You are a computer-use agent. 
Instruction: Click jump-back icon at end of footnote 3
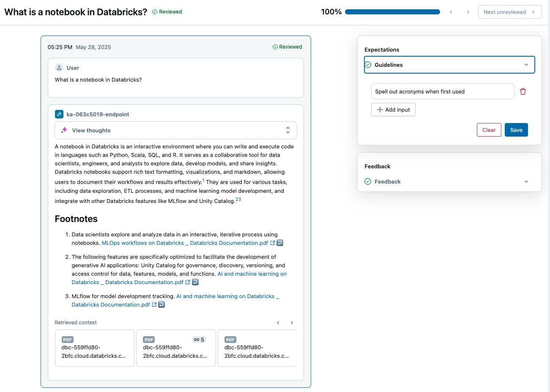161,305
